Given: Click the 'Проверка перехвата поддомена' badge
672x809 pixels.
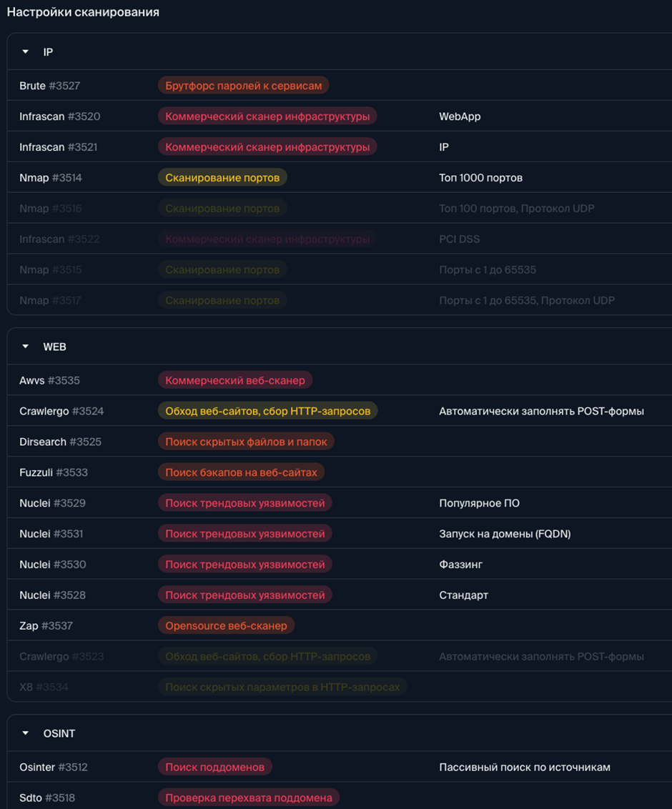Looking at the screenshot, I should click(x=249, y=798).
